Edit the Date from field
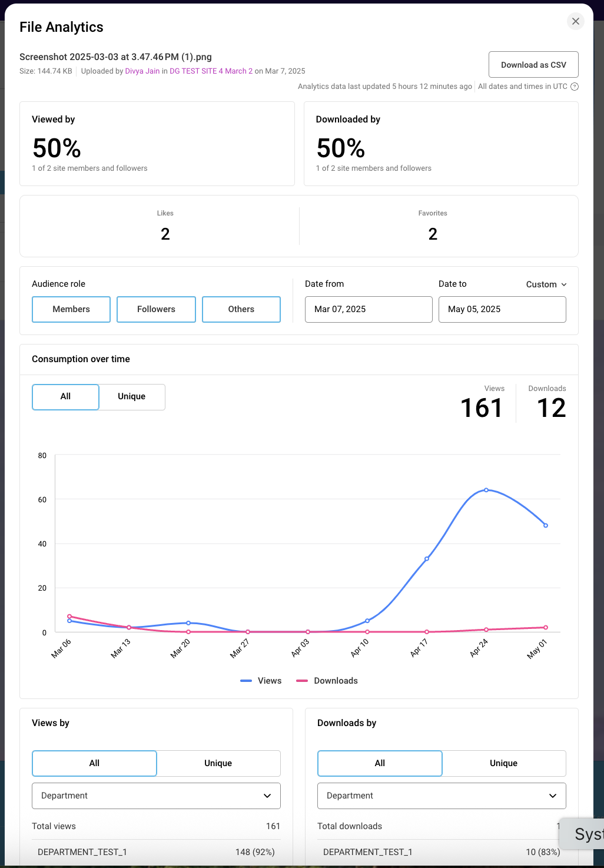Image resolution: width=604 pixels, height=868 pixels. point(369,309)
